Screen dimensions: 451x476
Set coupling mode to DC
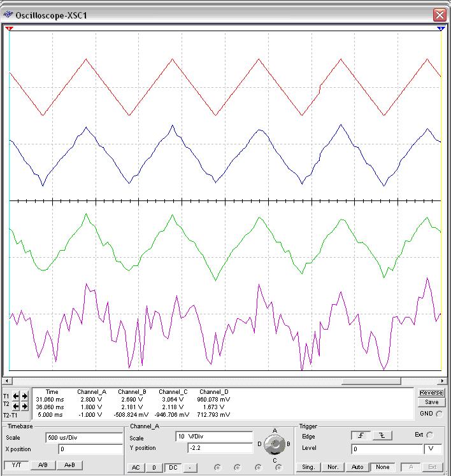(x=173, y=467)
